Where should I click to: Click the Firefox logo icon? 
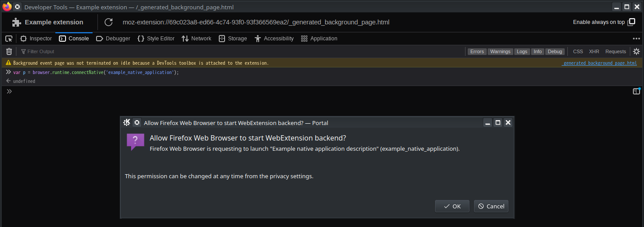click(x=7, y=7)
